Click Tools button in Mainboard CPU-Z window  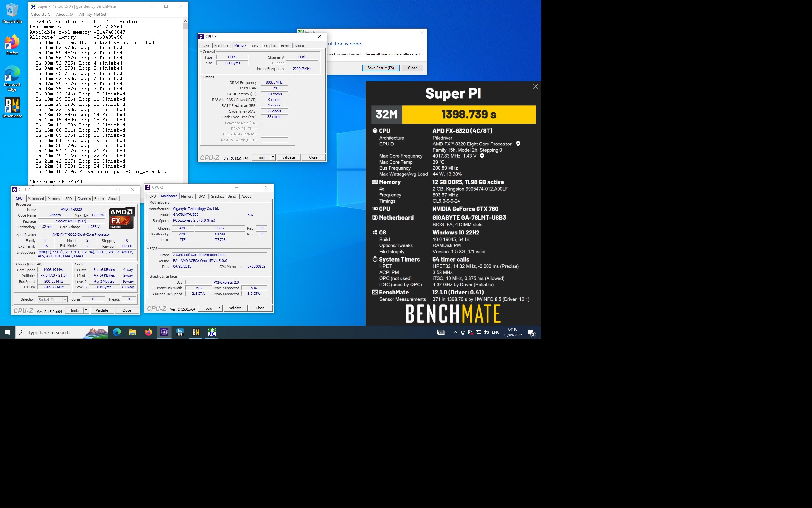point(208,308)
